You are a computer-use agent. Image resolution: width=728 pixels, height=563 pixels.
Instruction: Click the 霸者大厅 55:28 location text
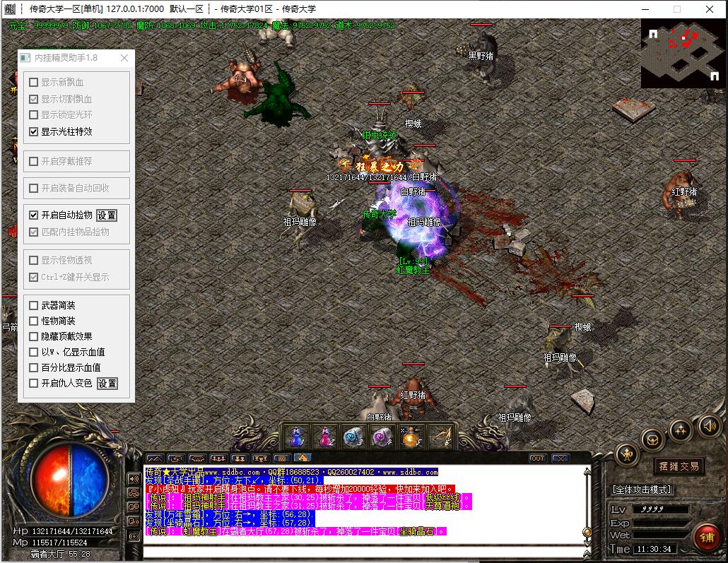pyautogui.click(x=60, y=554)
